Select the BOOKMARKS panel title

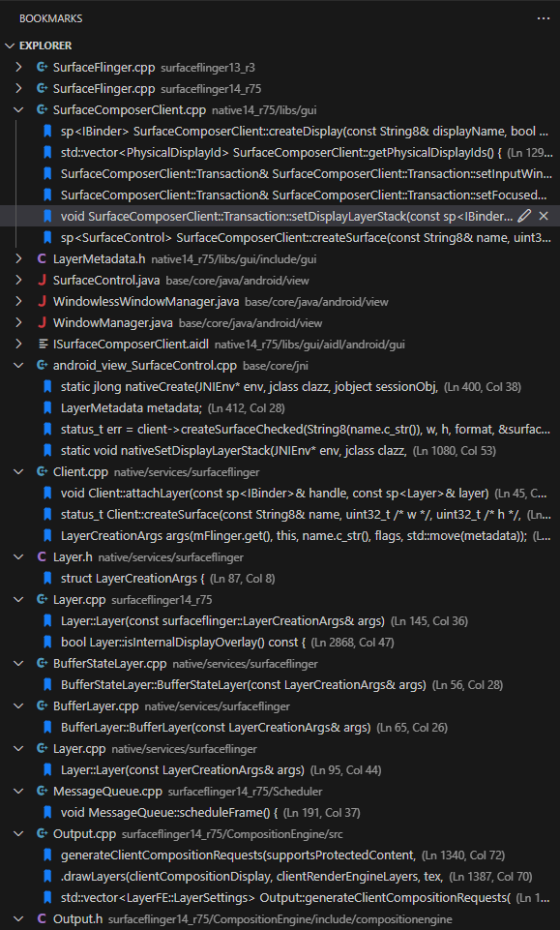51,18
